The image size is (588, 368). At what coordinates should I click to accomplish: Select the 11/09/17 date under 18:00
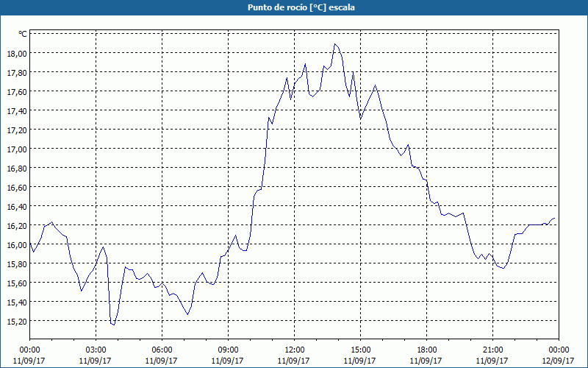[x=426, y=361]
